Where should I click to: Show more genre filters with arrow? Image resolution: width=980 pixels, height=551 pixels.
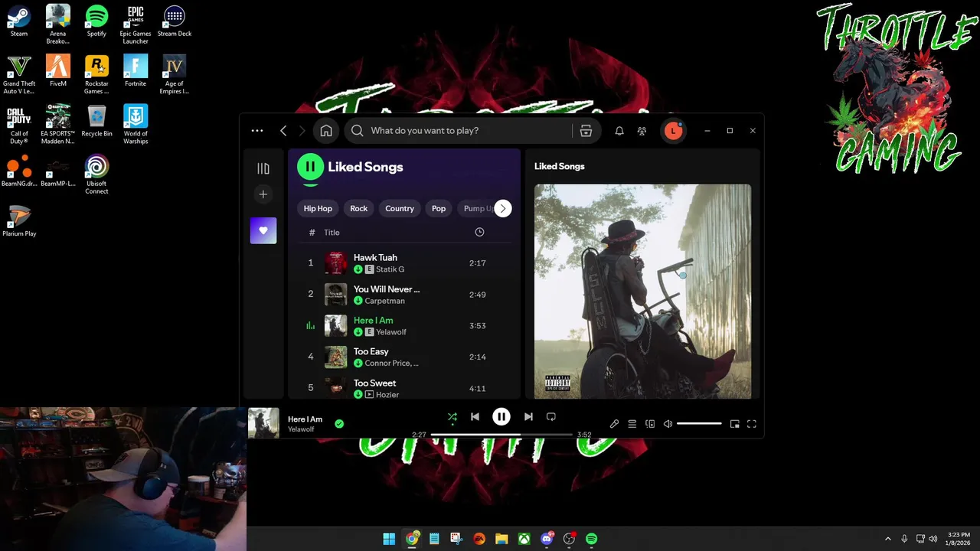click(502, 208)
